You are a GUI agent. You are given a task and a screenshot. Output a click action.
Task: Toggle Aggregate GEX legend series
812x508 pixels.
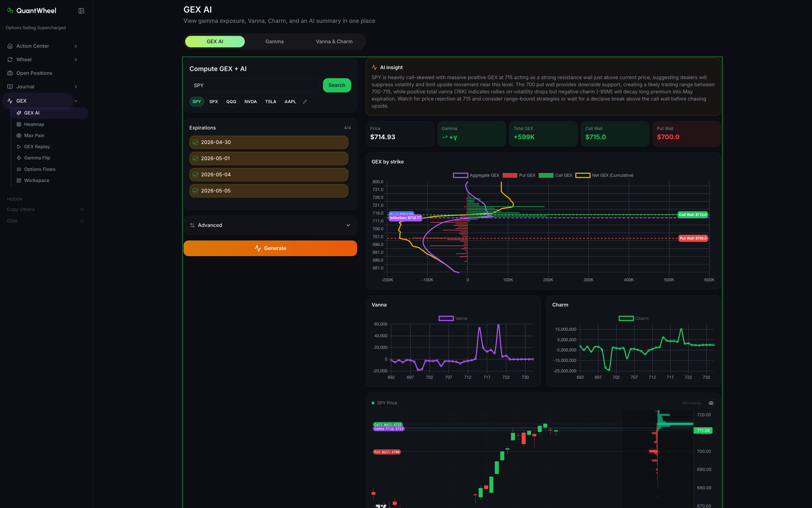point(476,175)
